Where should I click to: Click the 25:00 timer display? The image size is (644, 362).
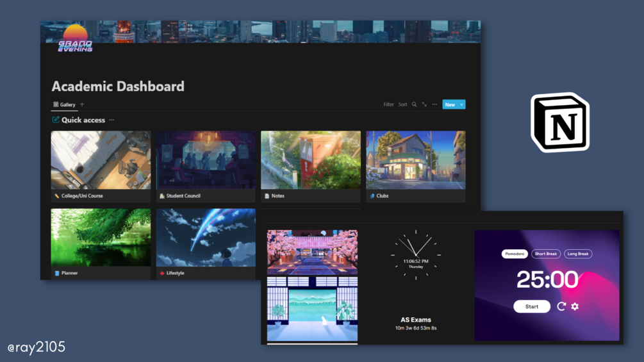[547, 279]
